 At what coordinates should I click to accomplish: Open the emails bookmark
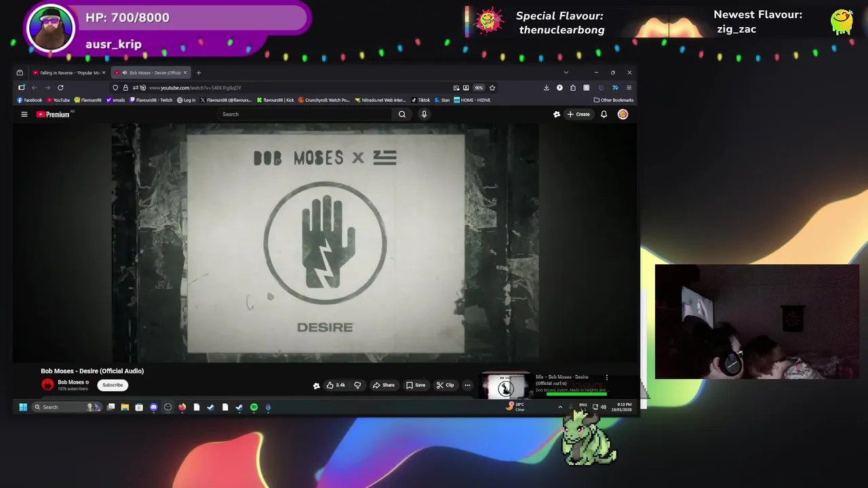pos(115,100)
